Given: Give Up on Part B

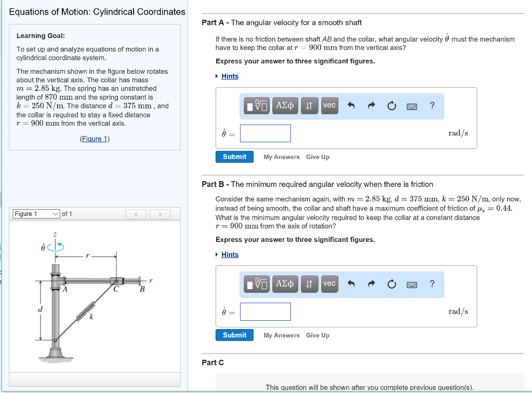Looking at the screenshot, I should (317, 335).
